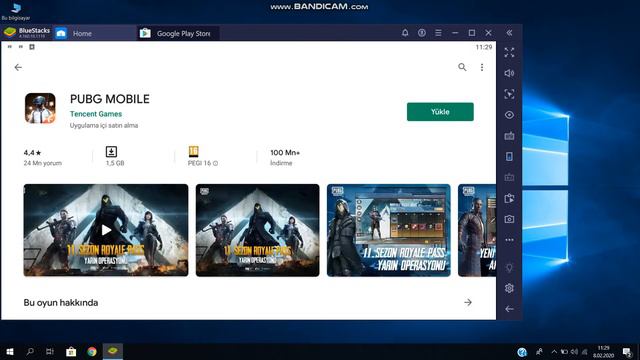Image resolution: width=640 pixels, height=360 pixels.
Task: Take a screenshot with camera icon
Action: click(x=509, y=219)
